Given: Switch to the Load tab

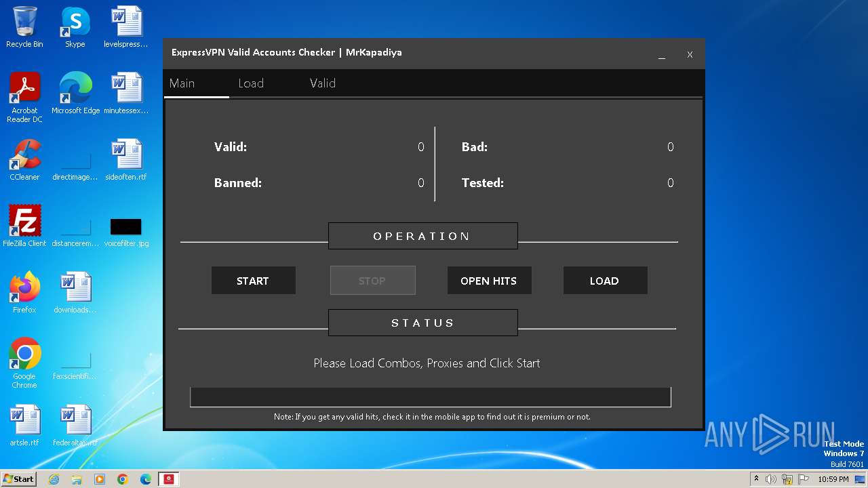Looking at the screenshot, I should 251,83.
